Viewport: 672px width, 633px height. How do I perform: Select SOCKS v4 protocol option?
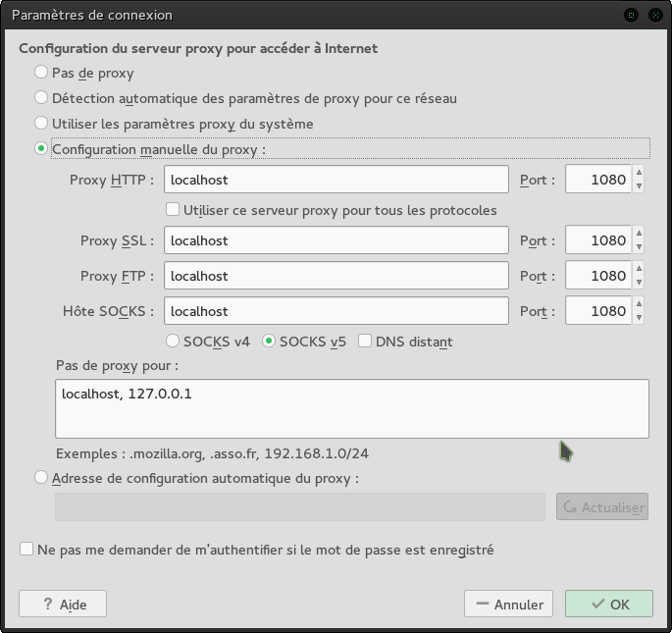tap(173, 342)
